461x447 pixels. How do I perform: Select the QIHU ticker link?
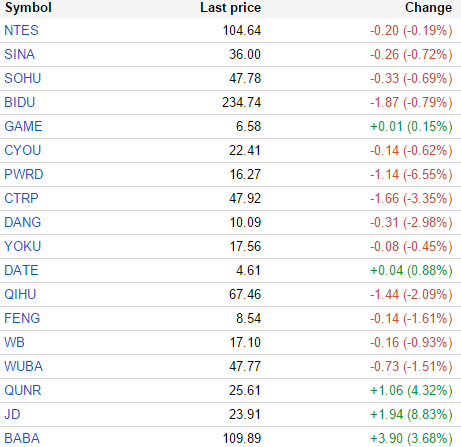pyautogui.click(x=20, y=294)
